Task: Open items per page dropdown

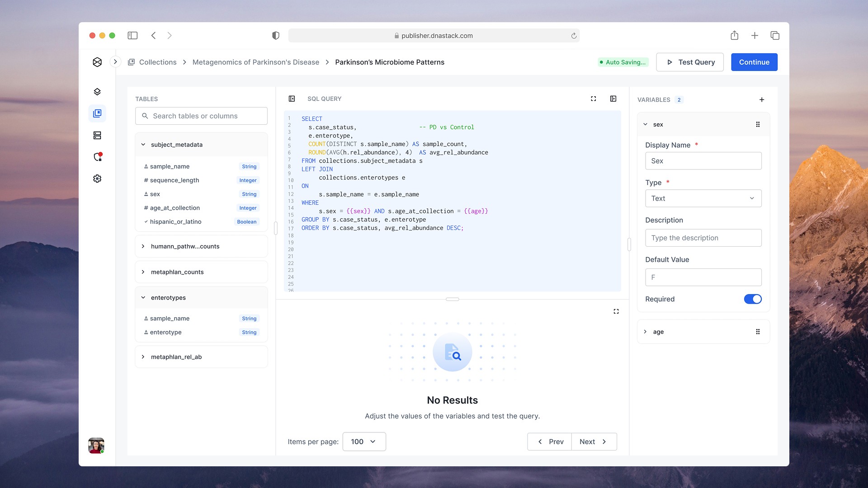Action: 364,441
